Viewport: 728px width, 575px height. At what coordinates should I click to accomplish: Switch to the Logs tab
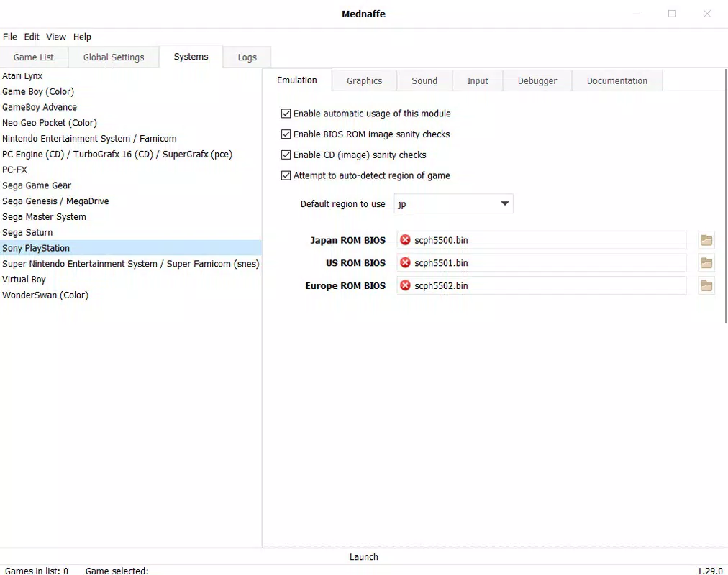tap(247, 57)
